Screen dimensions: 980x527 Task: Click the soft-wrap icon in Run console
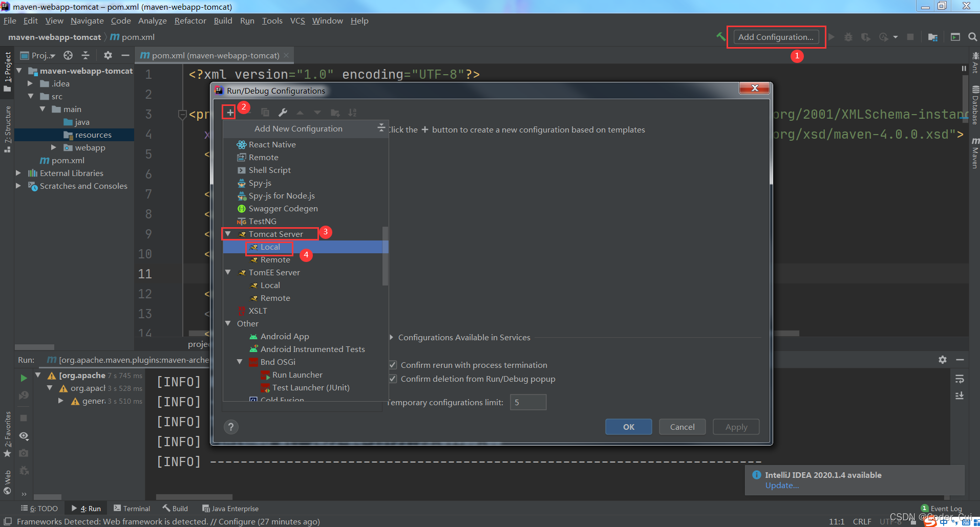[x=960, y=379]
